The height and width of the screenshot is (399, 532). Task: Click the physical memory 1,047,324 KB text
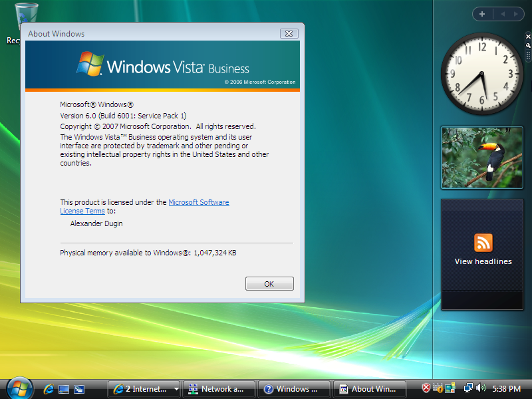[x=148, y=253]
